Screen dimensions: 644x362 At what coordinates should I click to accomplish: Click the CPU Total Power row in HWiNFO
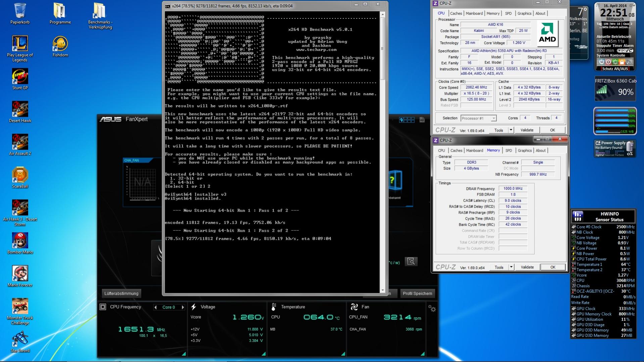[x=603, y=259]
